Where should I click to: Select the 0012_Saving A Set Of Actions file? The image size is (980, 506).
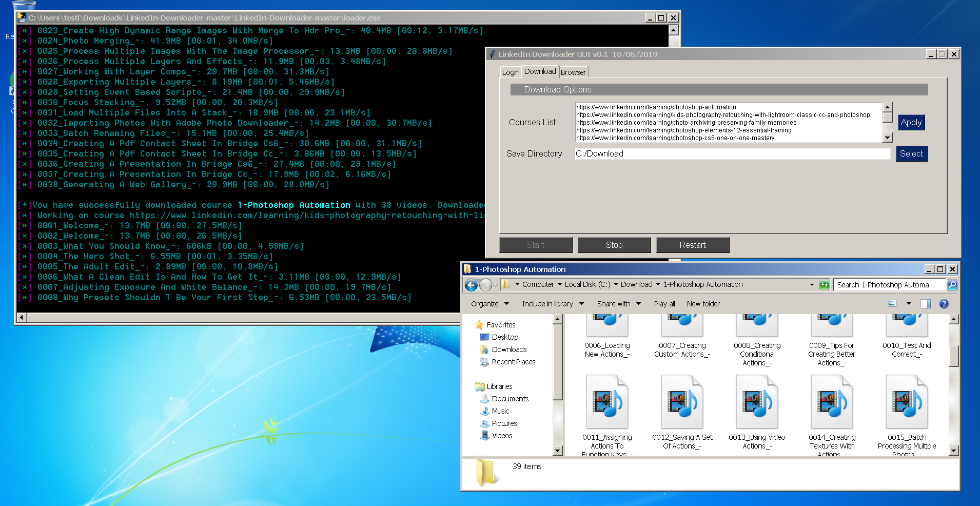coord(682,413)
